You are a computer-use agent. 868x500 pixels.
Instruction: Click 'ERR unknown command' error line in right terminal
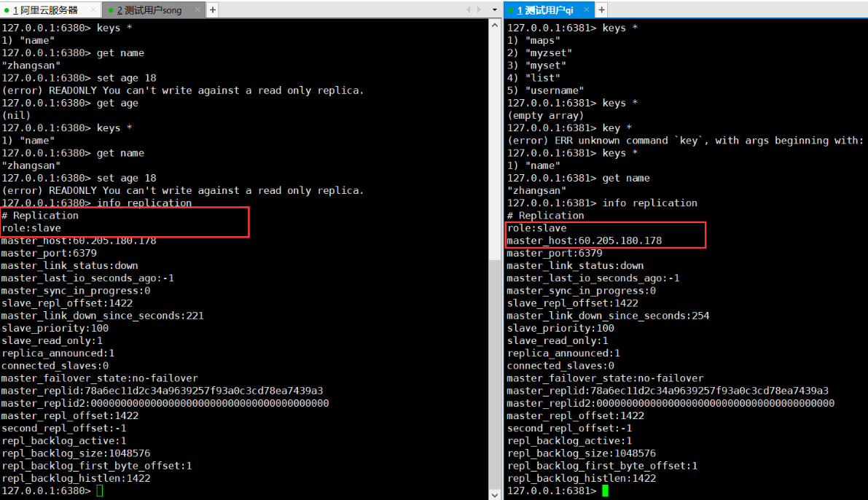pos(685,141)
